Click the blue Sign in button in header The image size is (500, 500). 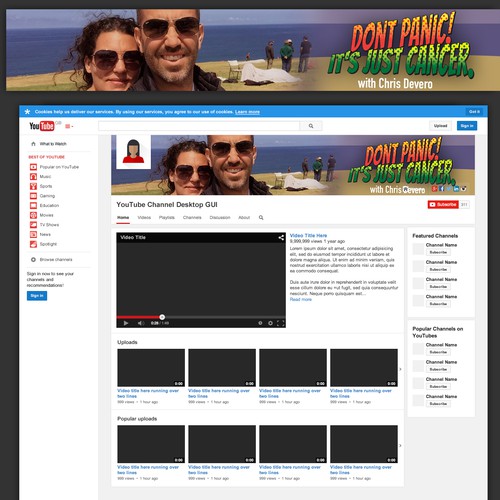coord(467,126)
